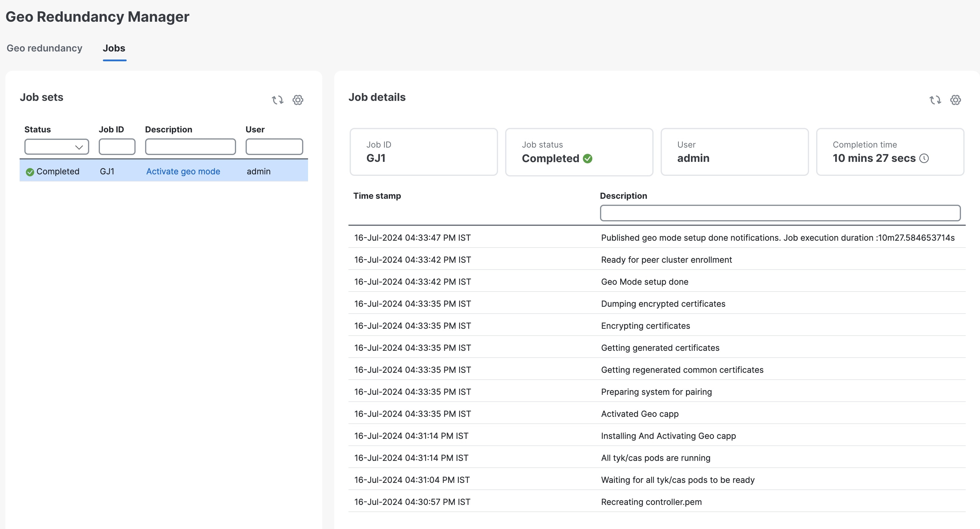The image size is (980, 529).
Task: Open the Status filter dropdown
Action: tap(57, 147)
